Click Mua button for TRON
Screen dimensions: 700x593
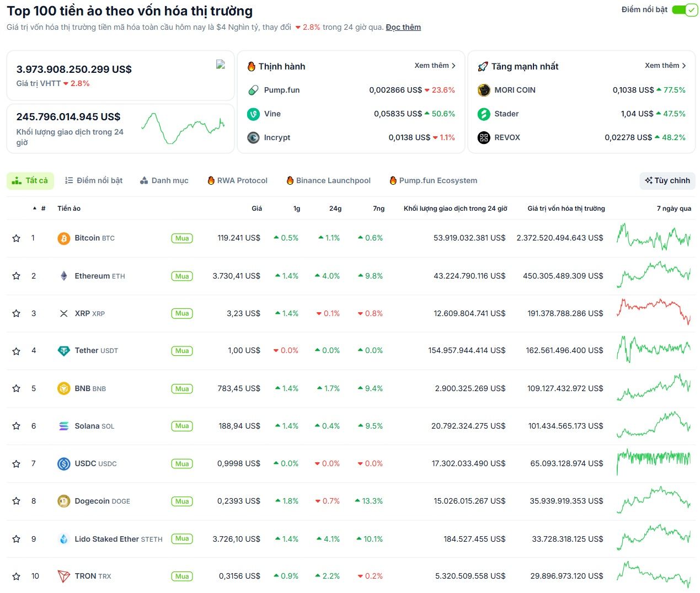(x=182, y=576)
